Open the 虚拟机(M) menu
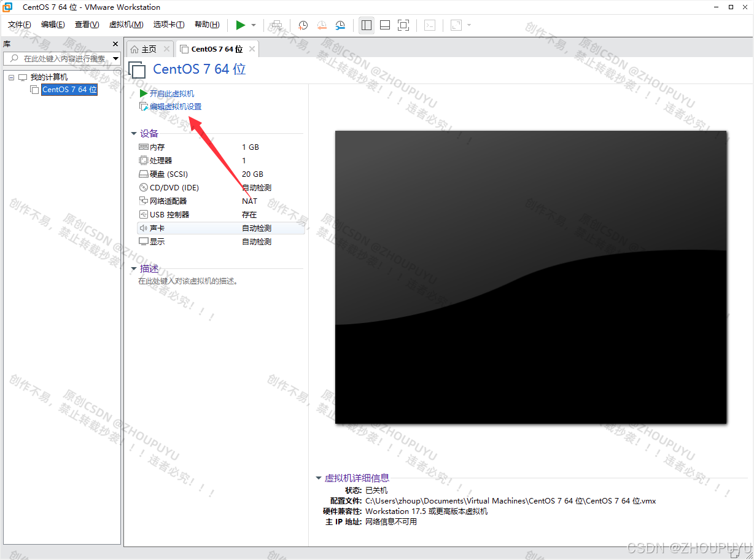Image resolution: width=754 pixels, height=560 pixels. click(x=126, y=25)
